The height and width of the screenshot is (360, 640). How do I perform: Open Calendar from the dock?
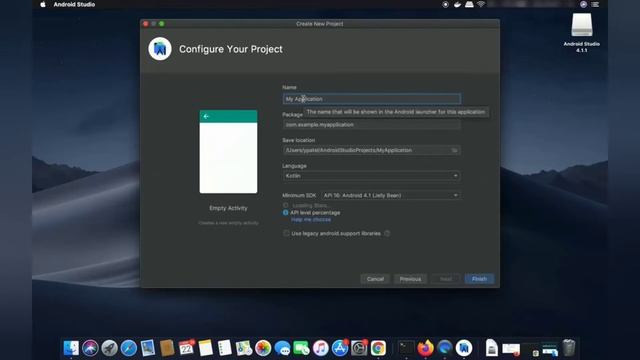[187, 348]
